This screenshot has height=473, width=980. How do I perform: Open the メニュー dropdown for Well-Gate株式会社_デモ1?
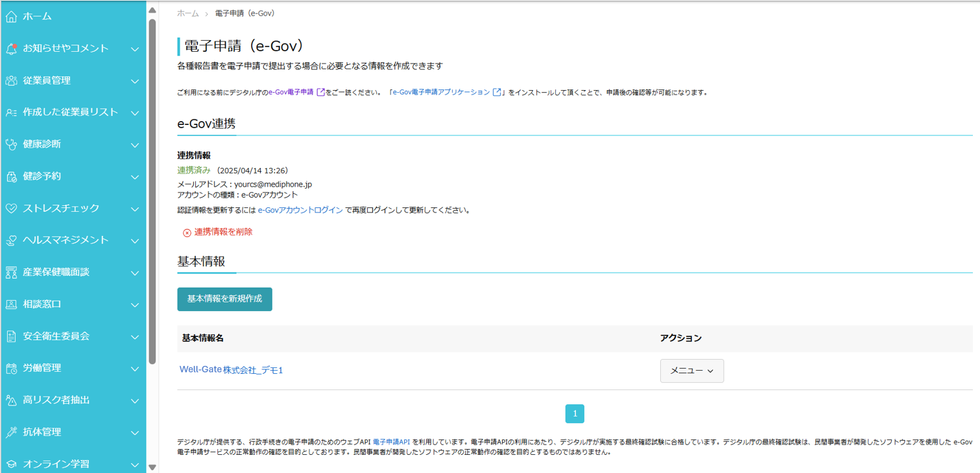[692, 371]
